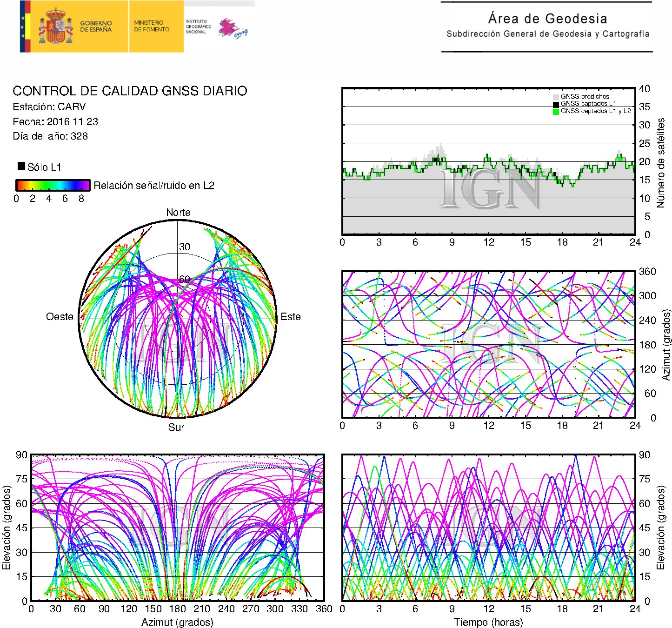Click the 'CONTROL DE CALIDAD GNSS DIARIO' title
The image size is (672, 628).
click(130, 91)
